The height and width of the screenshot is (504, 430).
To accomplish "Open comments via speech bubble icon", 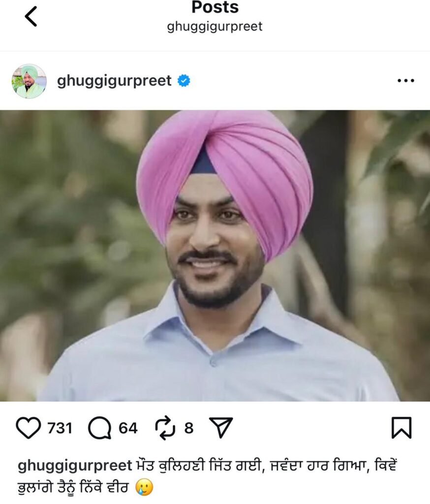I will point(99,428).
